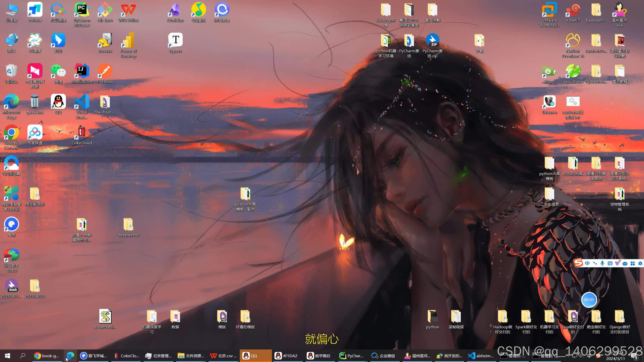Launch Git Bash from the desktop

click(x=105, y=13)
